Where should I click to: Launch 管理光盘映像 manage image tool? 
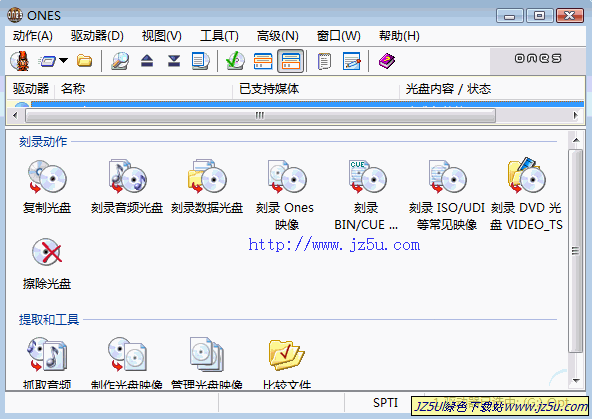point(207,363)
